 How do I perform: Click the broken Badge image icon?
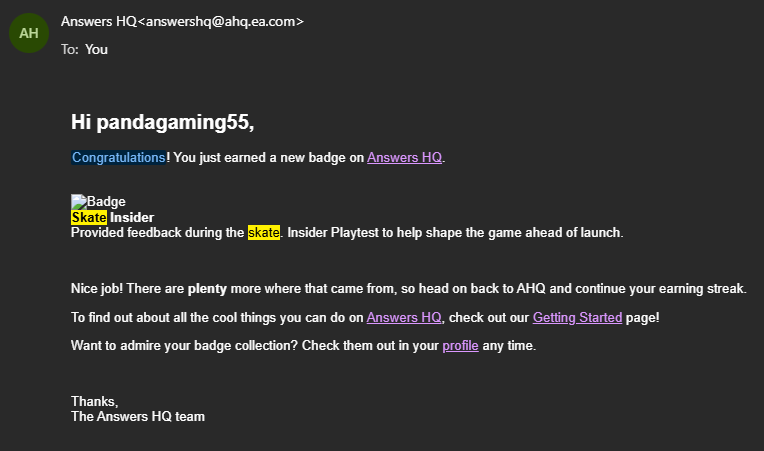pos(78,201)
